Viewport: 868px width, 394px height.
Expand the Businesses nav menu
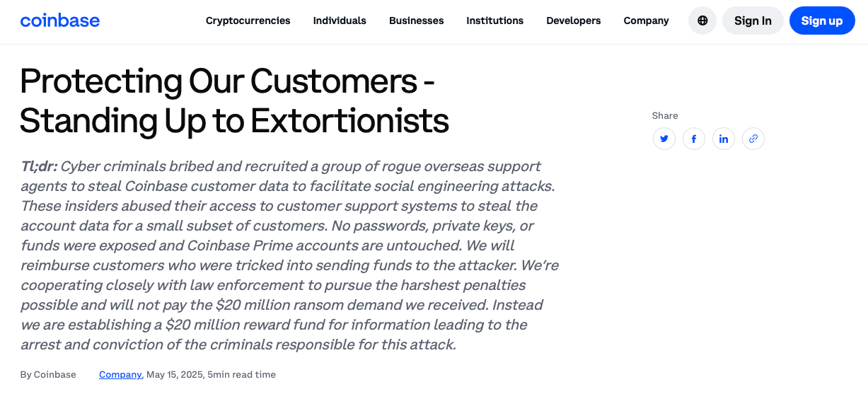coord(416,21)
